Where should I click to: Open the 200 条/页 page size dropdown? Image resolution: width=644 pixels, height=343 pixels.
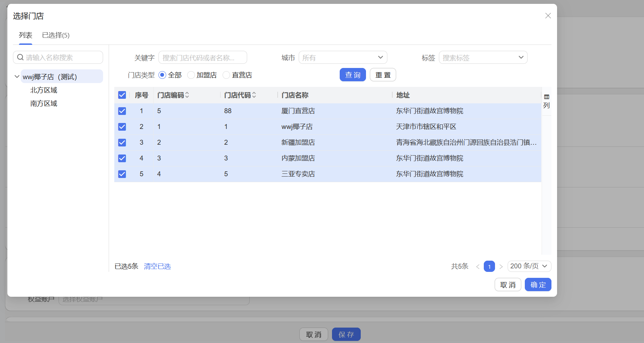(529, 266)
